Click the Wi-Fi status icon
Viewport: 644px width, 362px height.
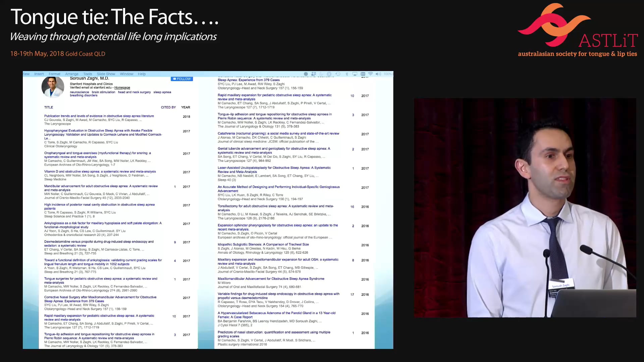click(x=370, y=74)
